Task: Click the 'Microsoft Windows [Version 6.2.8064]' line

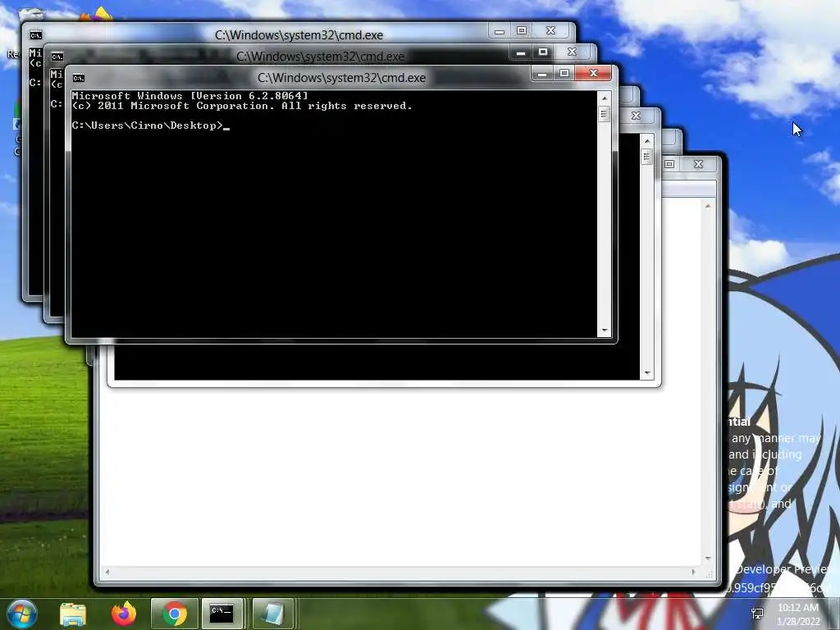Action: coord(190,96)
